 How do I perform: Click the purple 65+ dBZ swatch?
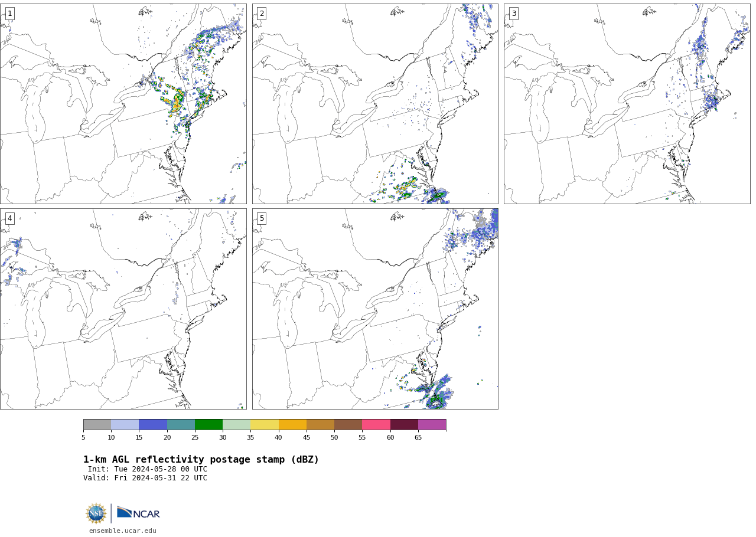click(432, 425)
